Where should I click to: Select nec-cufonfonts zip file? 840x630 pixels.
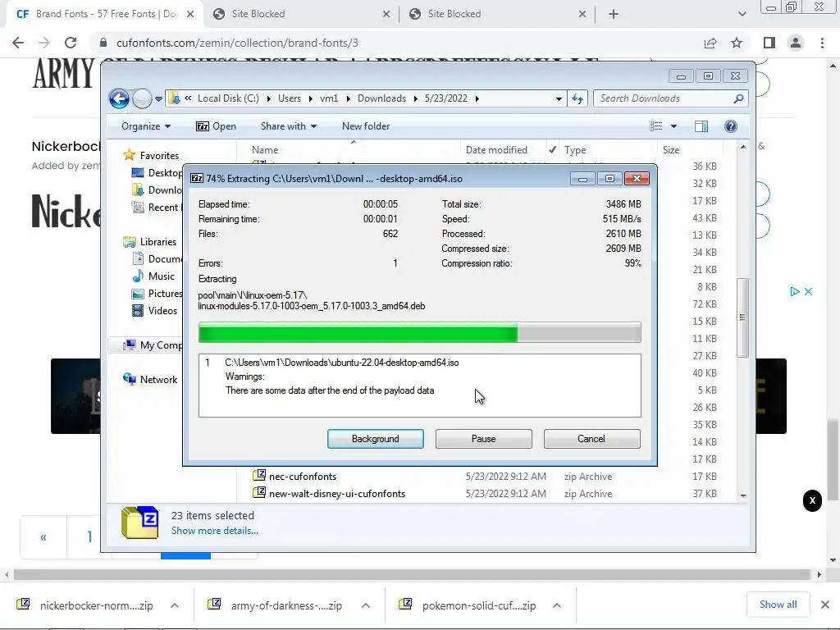click(x=303, y=477)
